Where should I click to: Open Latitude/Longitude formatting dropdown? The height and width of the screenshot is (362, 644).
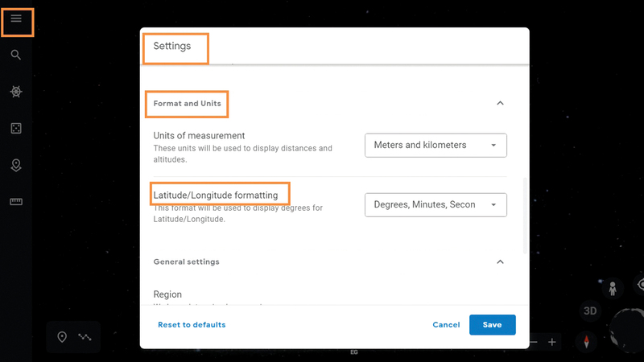pyautogui.click(x=436, y=205)
